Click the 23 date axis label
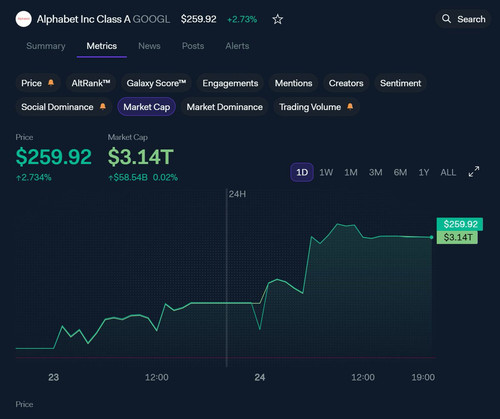500x419 pixels. 53,377
